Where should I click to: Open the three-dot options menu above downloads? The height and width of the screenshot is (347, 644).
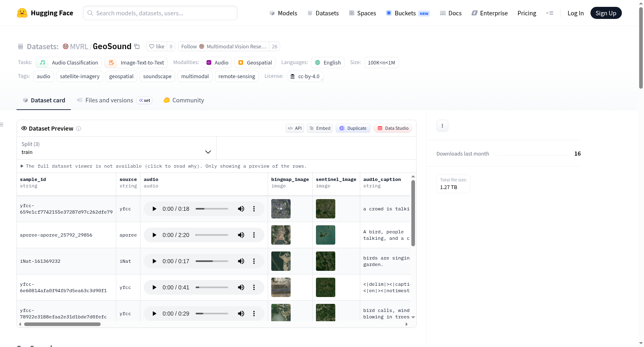tap(442, 126)
